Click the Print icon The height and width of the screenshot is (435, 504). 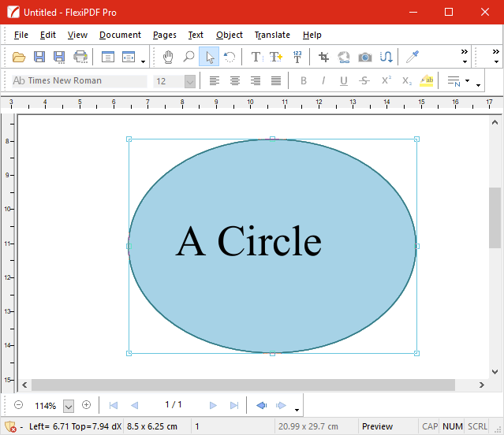click(x=80, y=57)
